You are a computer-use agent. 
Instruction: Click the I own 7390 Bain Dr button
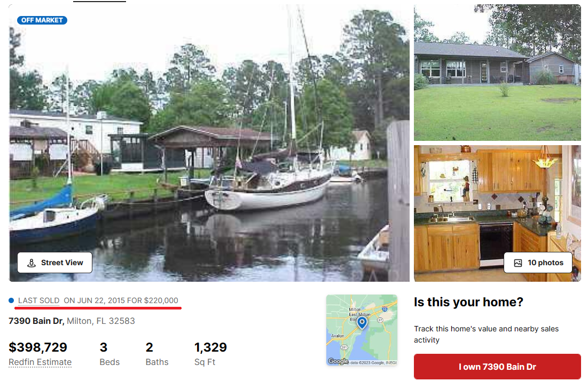tap(497, 367)
